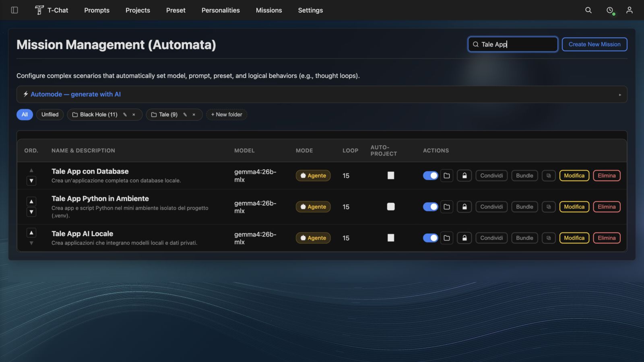
Task: Move Tale App Python in Ambiente to folder
Action: click(x=447, y=207)
